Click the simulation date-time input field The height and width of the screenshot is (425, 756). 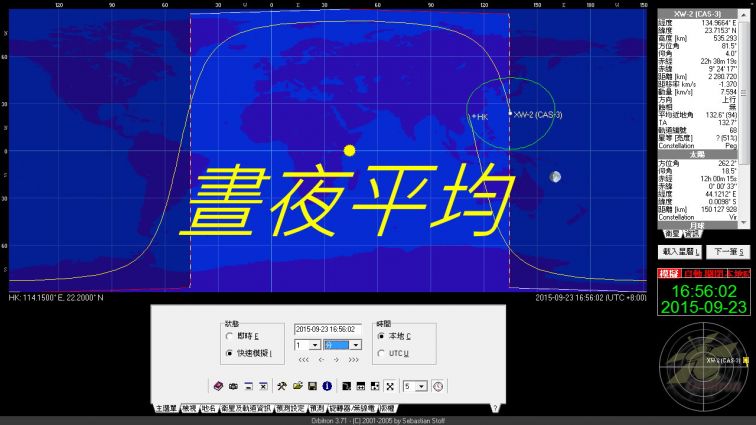point(327,329)
